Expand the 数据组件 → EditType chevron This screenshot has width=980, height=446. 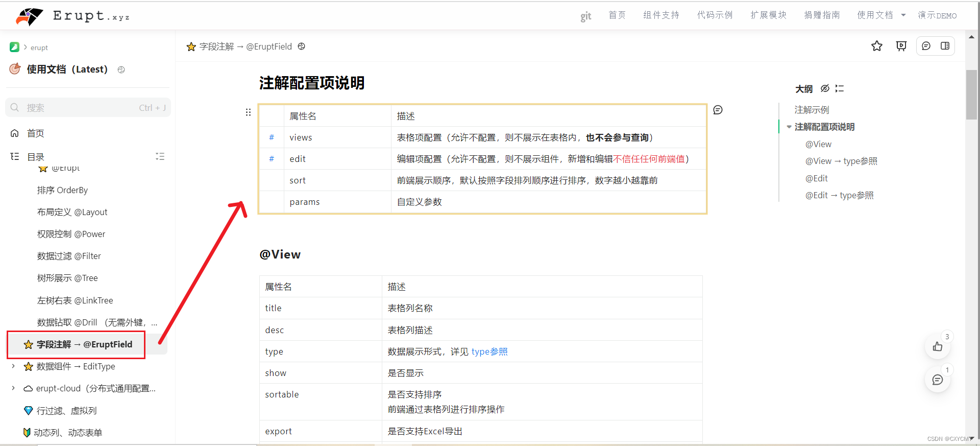click(13, 366)
